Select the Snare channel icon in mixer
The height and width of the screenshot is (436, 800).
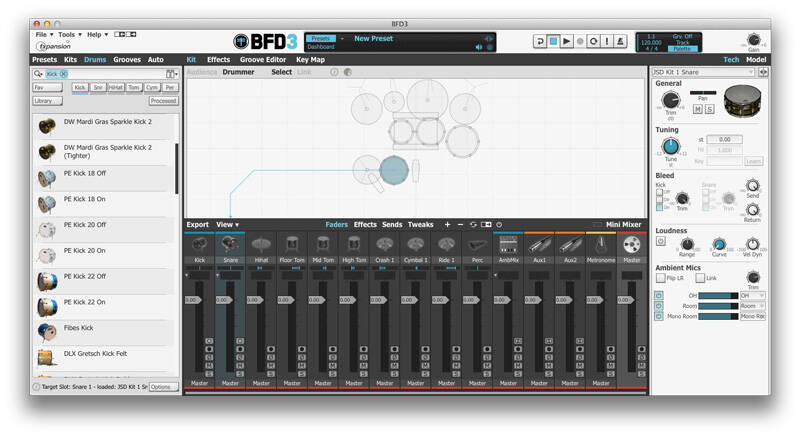pos(230,245)
